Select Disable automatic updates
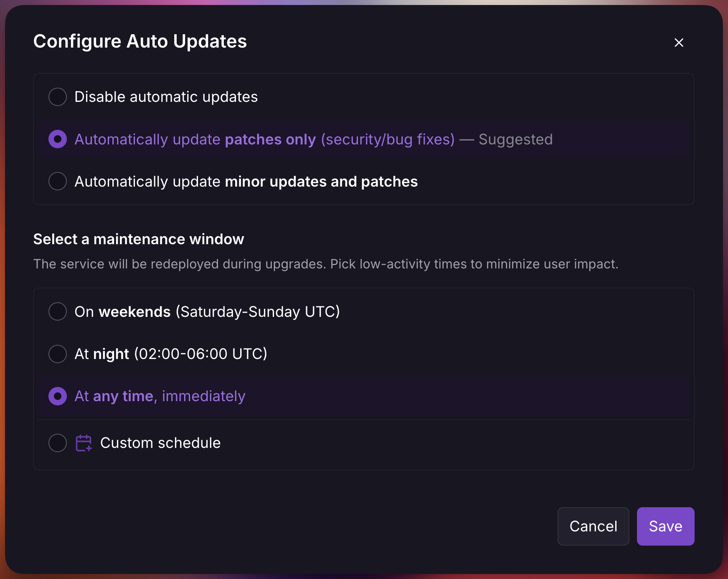 tap(57, 97)
